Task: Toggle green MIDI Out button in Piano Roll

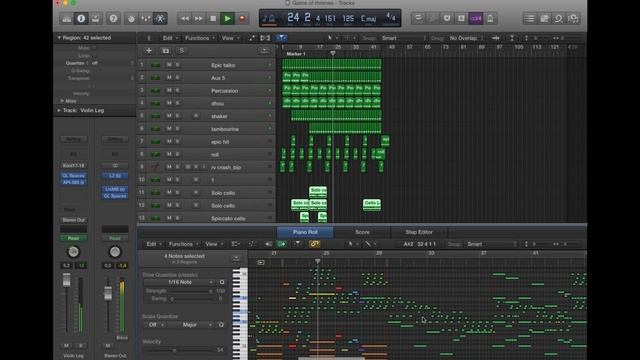Action: coord(282,244)
